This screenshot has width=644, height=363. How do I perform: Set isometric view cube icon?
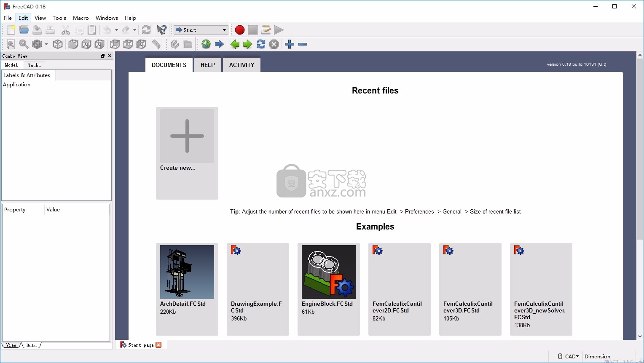pos(58,44)
